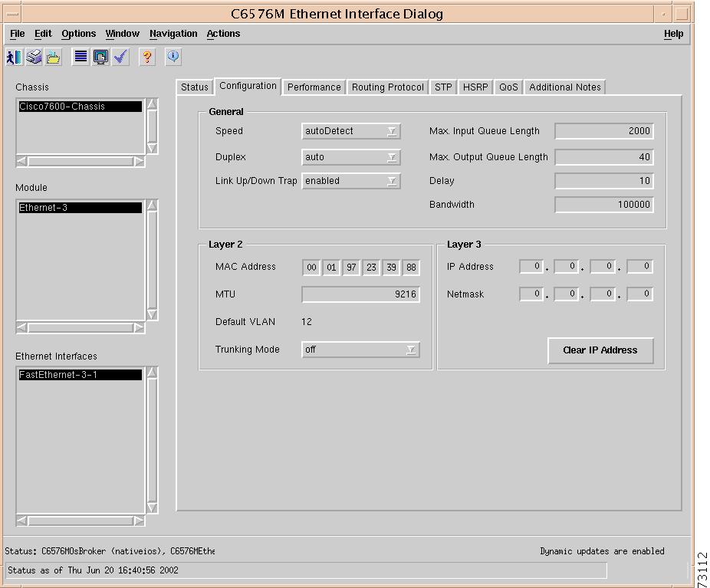Open the Options menu

coord(79,34)
